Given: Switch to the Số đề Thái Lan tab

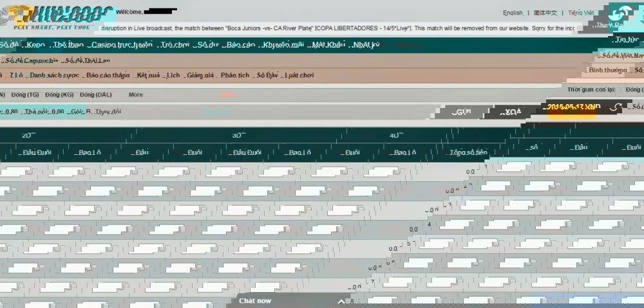Looking at the screenshot, I should (86, 60).
